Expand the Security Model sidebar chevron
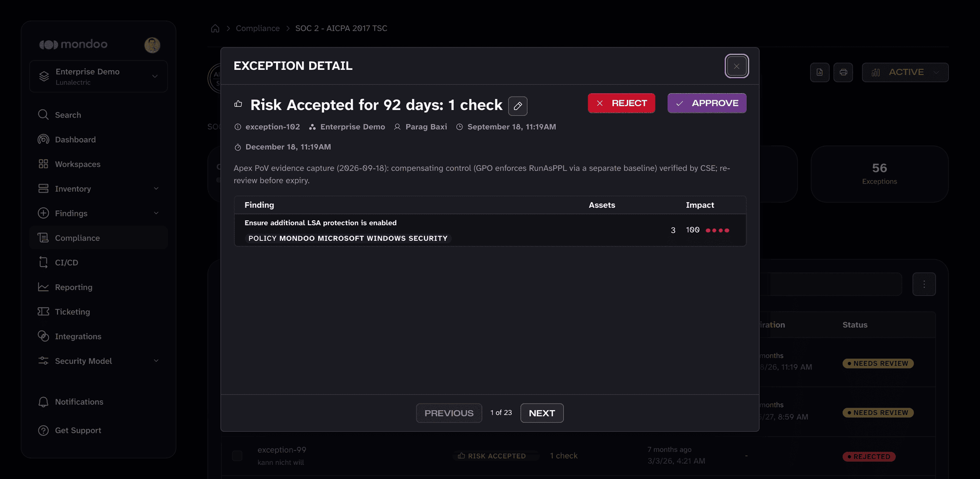 coord(156,361)
